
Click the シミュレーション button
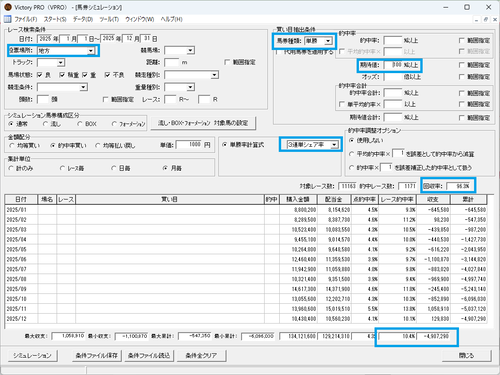coord(32,356)
